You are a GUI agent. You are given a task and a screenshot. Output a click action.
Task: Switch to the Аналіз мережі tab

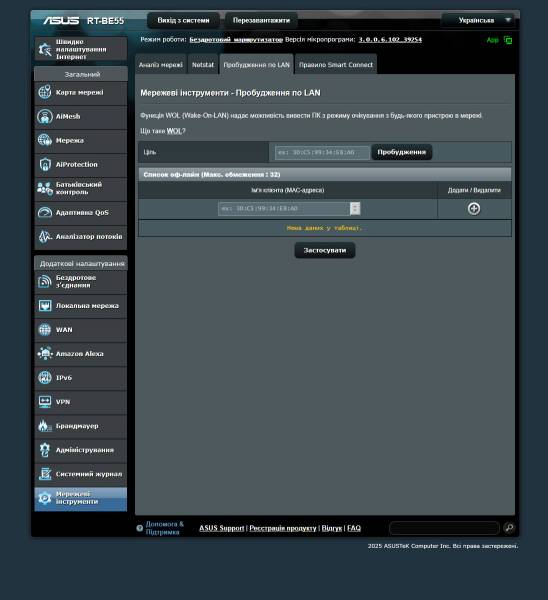click(x=161, y=65)
